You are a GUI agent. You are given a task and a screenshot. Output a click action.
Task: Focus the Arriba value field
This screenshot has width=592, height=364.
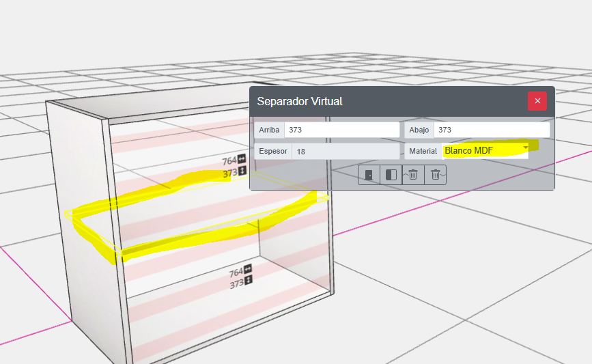342,130
